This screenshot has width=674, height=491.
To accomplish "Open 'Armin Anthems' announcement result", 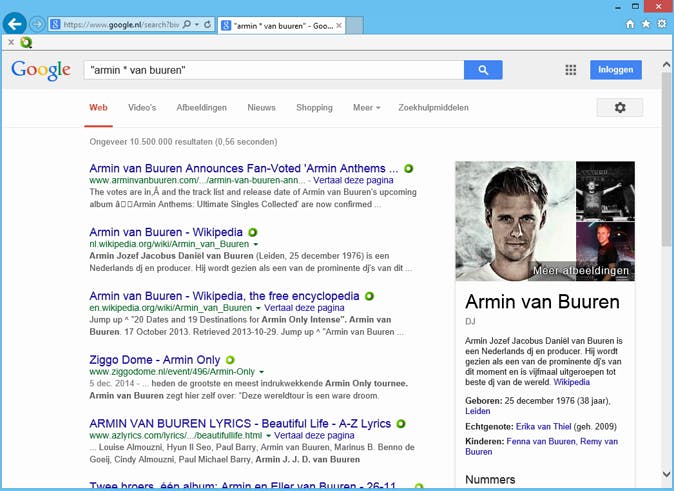I will click(x=244, y=168).
